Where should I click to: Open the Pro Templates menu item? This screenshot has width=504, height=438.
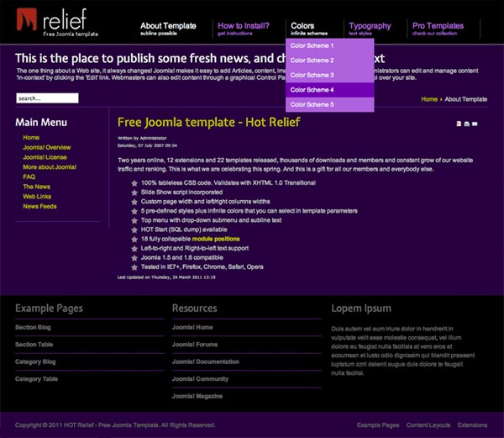(438, 29)
